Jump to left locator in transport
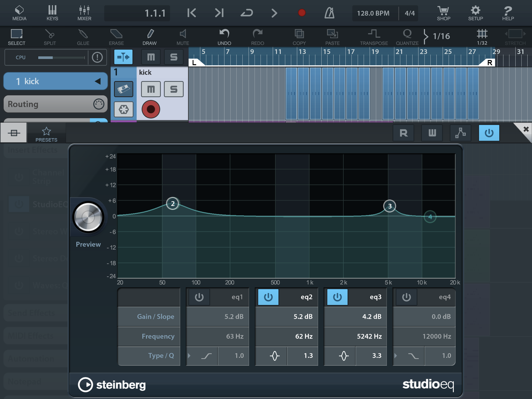Viewport: 532px width, 399px height. pyautogui.click(x=192, y=13)
